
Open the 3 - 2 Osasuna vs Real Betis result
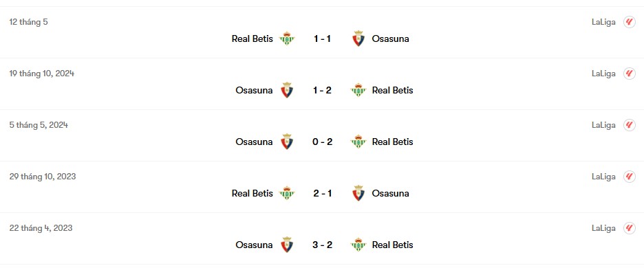coord(323,245)
